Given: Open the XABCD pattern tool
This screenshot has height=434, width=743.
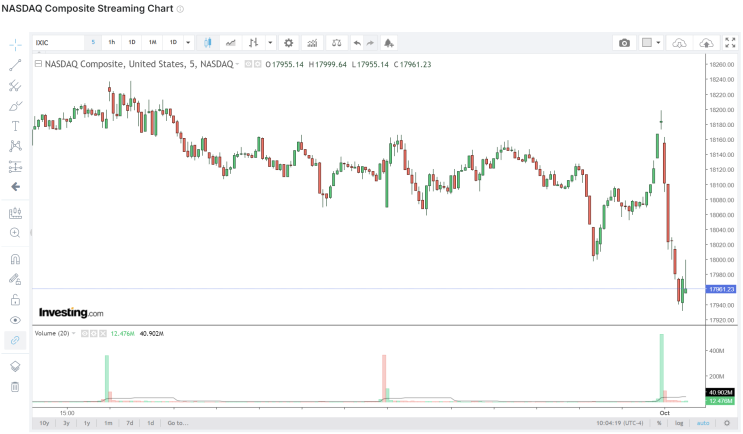Looking at the screenshot, I should click(x=15, y=146).
